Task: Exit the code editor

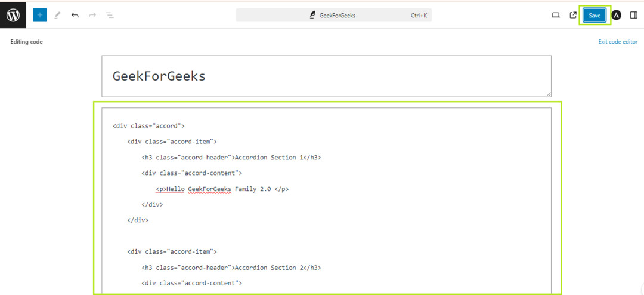Action: click(x=618, y=42)
